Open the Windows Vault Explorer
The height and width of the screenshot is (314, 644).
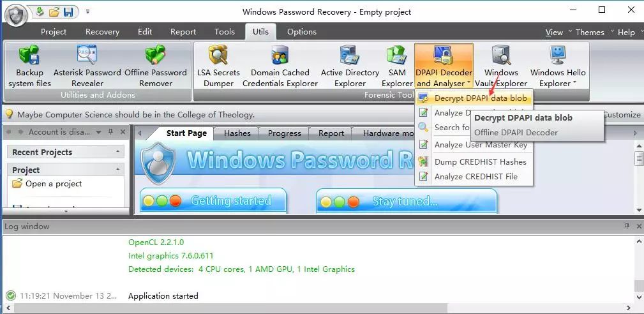tap(501, 66)
